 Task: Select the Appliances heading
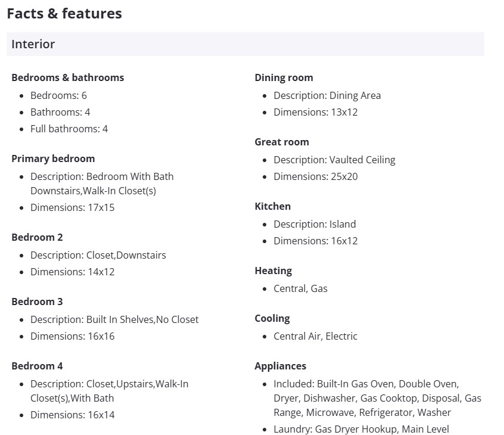280,366
